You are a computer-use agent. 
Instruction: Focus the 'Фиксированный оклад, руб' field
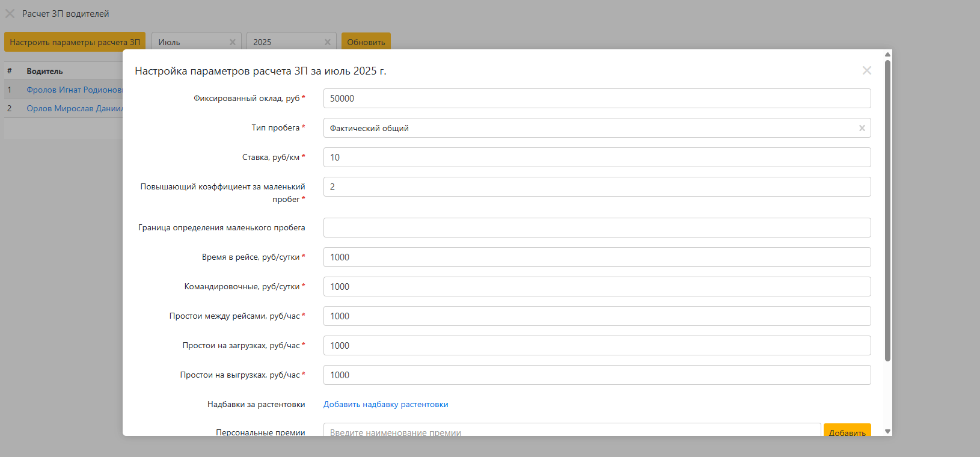596,99
